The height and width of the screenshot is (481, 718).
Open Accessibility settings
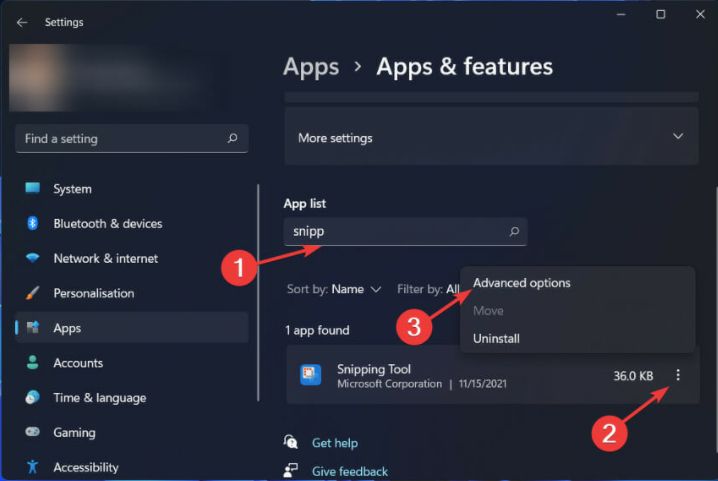pyautogui.click(x=131, y=467)
